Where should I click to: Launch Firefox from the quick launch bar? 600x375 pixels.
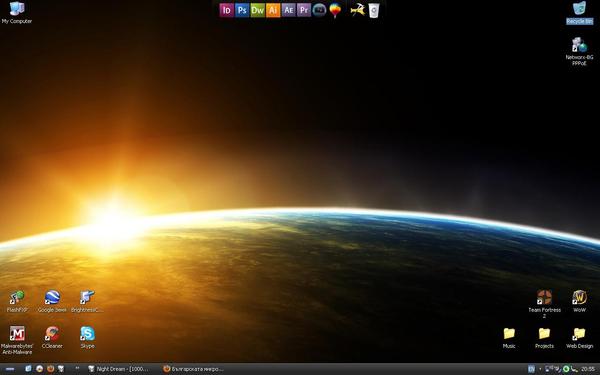point(51,369)
